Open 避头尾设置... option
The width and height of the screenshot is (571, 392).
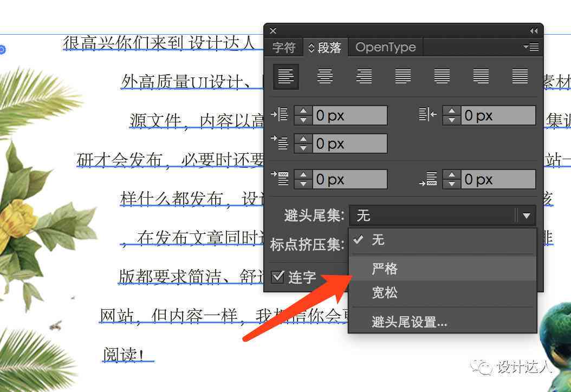443,322
